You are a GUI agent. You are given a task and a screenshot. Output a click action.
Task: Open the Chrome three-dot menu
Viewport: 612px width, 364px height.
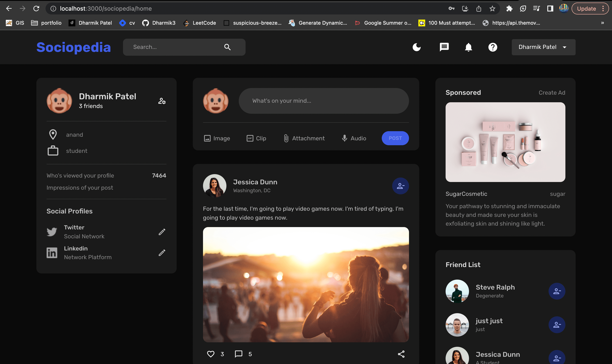603,9
